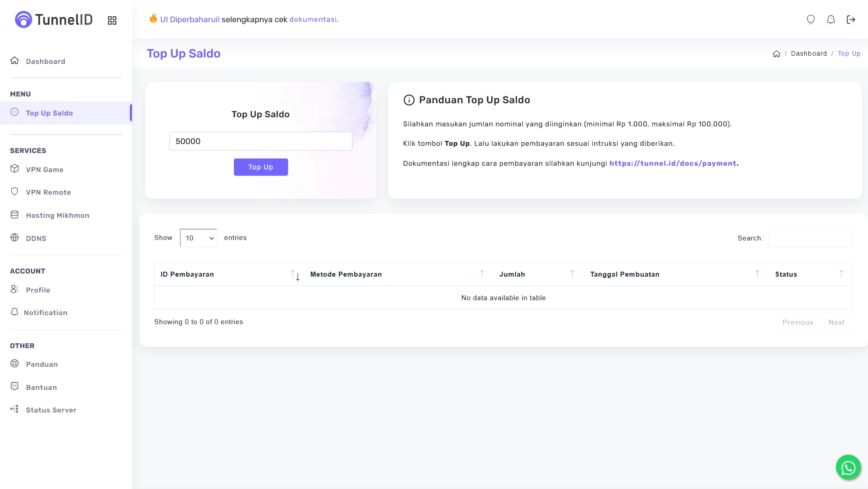Open WhatsApp chat floating button

[x=848, y=467]
